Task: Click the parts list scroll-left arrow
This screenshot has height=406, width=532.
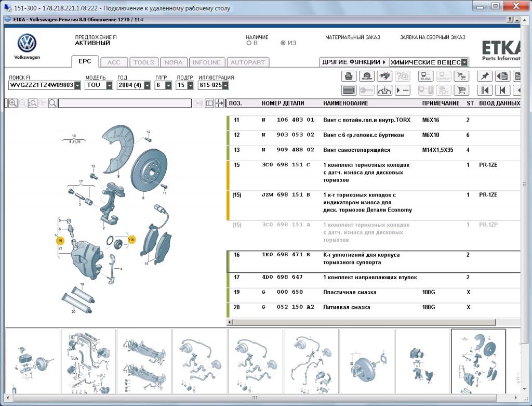Action: point(230,322)
